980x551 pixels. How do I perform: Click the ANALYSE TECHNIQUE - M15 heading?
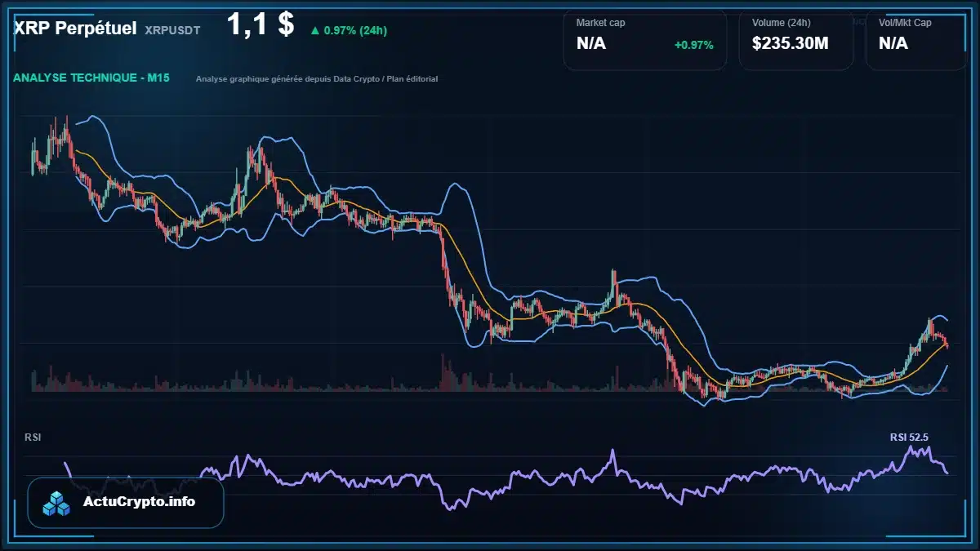pyautogui.click(x=91, y=78)
